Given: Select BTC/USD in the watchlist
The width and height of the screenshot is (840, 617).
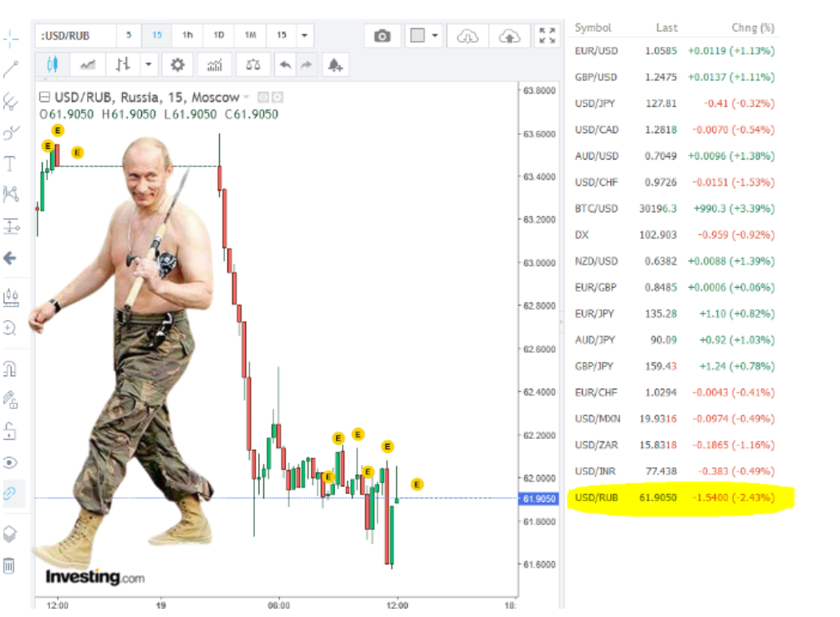Looking at the screenshot, I should coord(675,208).
